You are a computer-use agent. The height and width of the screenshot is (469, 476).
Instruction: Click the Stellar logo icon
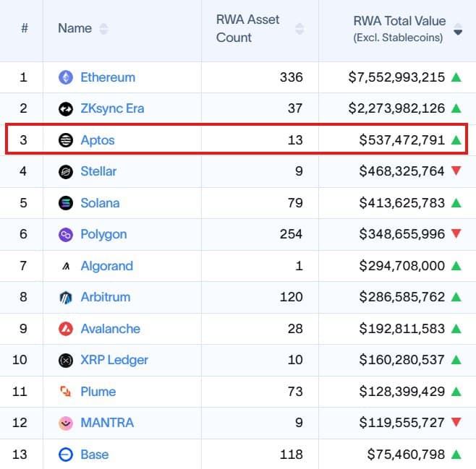point(66,172)
